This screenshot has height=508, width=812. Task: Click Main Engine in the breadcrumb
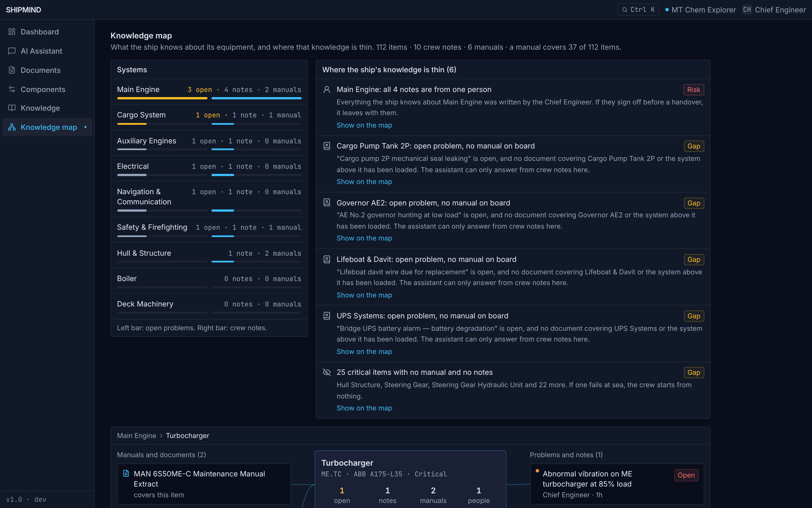coord(136,435)
